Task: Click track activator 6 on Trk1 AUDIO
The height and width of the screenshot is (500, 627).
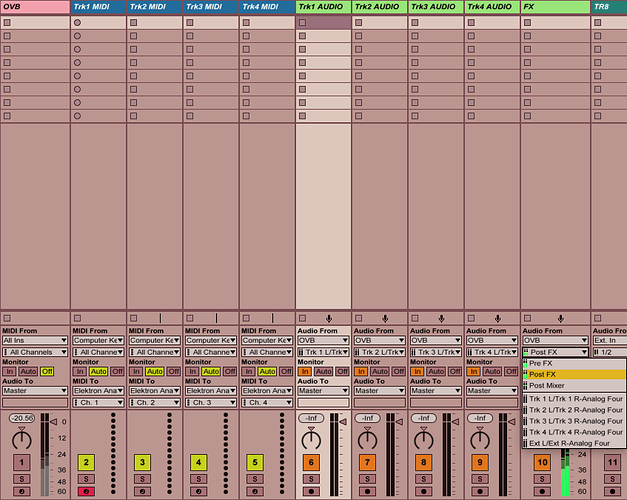Action: 310,462
